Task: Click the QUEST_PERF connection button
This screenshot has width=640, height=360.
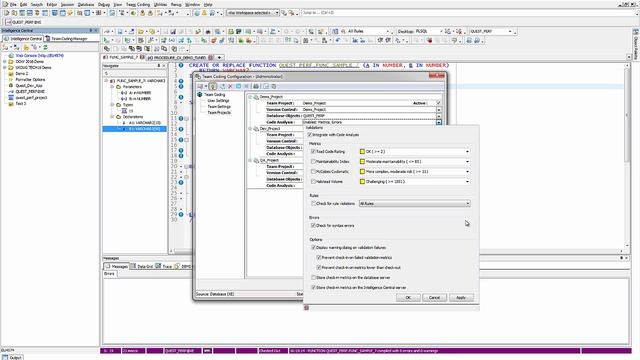Action: (23, 22)
